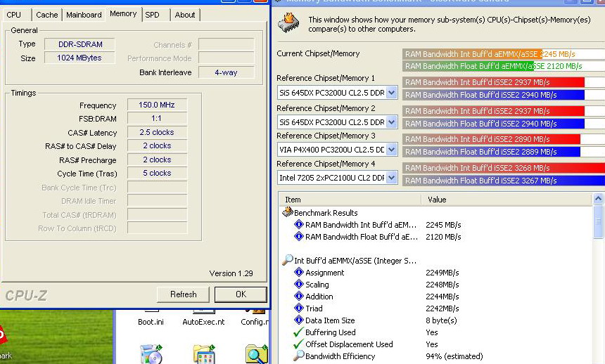Click the blue 2940 MB/s Float bar under Reference 1
The height and width of the screenshot is (364, 605).
click(x=493, y=95)
